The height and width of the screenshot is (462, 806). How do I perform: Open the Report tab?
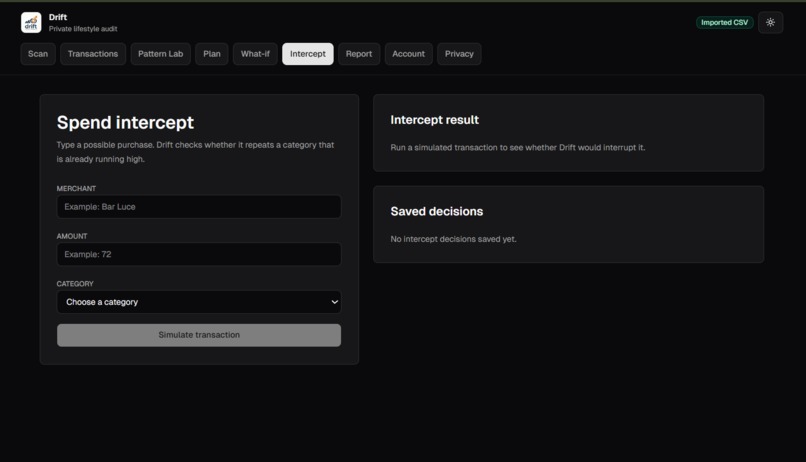359,54
